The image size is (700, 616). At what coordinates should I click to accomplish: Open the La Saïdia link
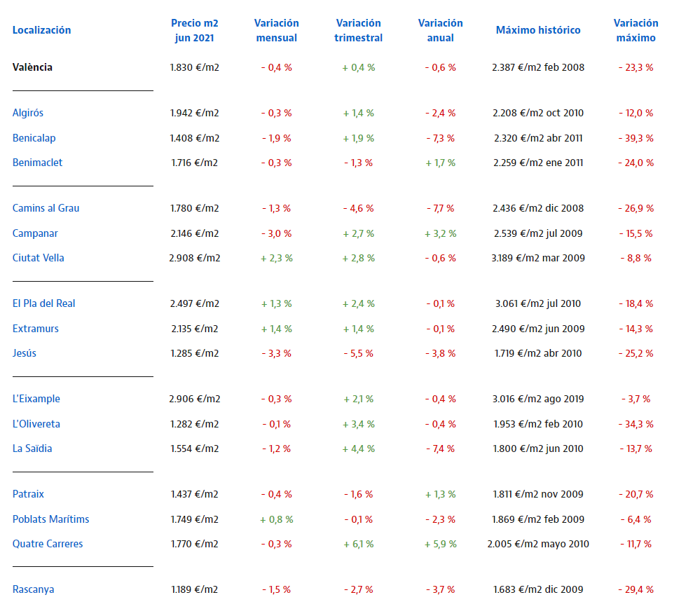pos(32,449)
